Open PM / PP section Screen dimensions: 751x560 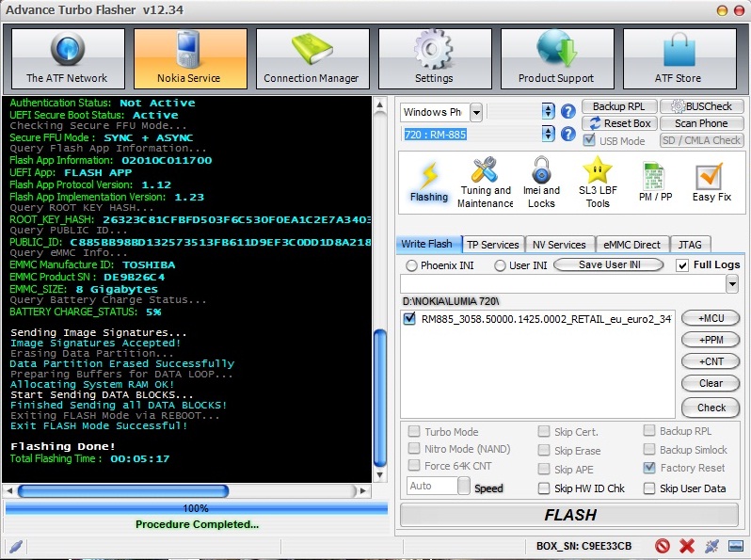point(655,183)
